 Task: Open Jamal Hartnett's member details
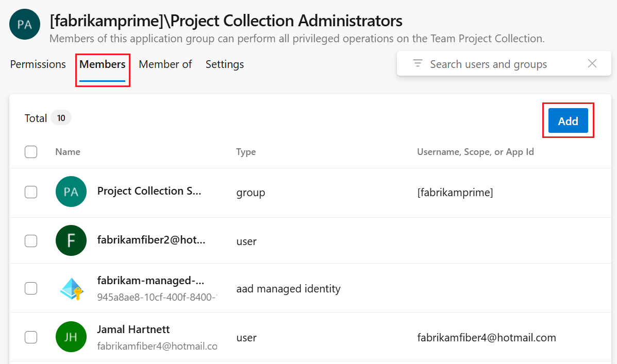pyautogui.click(x=134, y=329)
